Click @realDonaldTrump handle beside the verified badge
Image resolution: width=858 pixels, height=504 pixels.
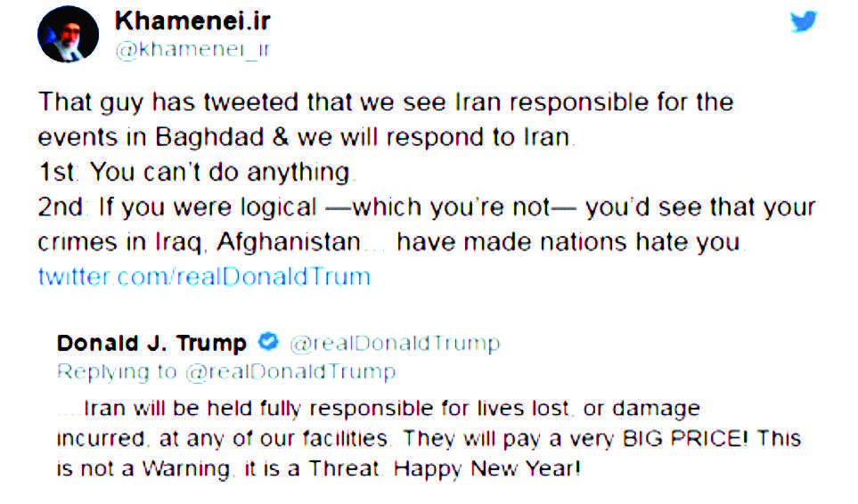point(395,343)
